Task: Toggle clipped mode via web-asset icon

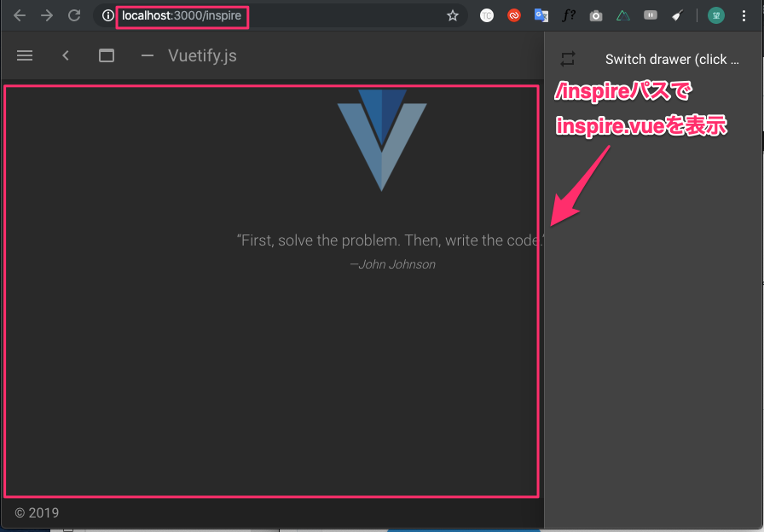Action: [107, 55]
